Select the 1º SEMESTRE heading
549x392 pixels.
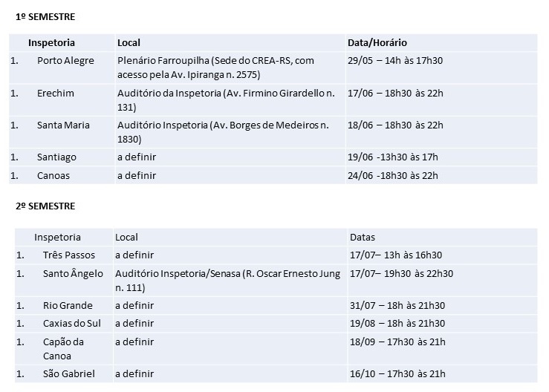click(45, 17)
